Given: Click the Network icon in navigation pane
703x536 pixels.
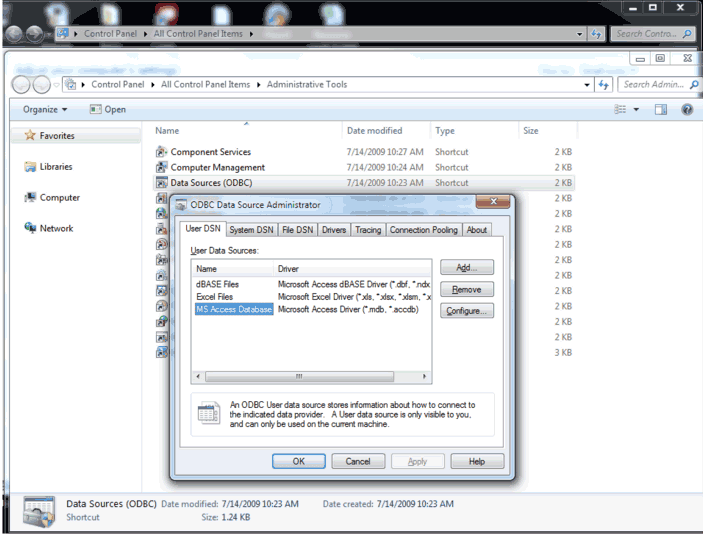Looking at the screenshot, I should click(x=30, y=228).
